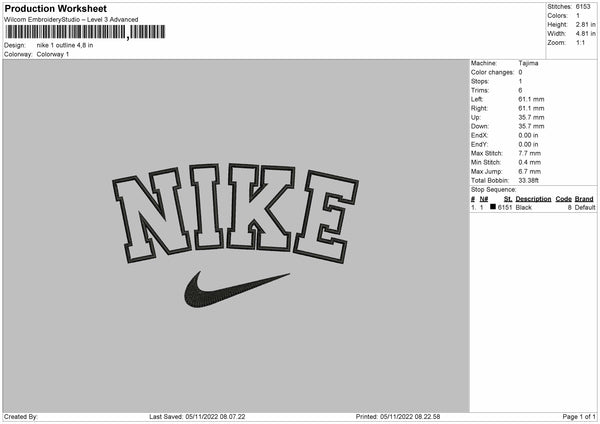This screenshot has width=600, height=424.
Task: Click the 'Page 1 of 1' indicator
Action: (x=579, y=417)
